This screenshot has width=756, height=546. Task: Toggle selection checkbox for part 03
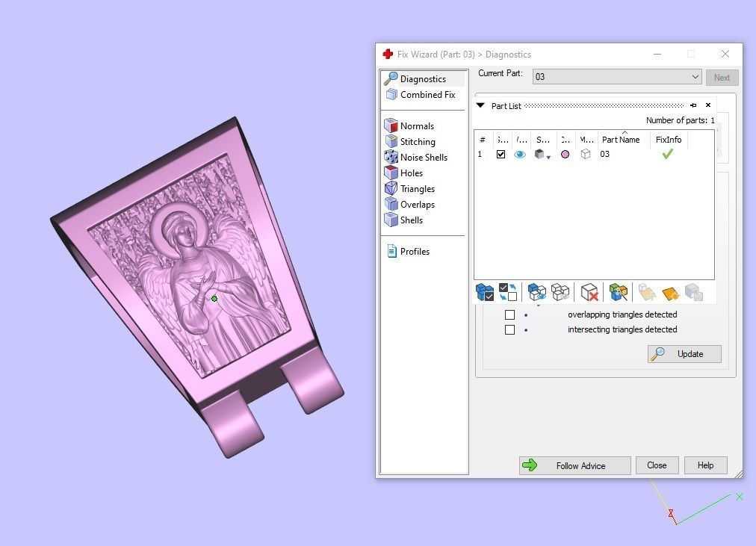pos(501,154)
